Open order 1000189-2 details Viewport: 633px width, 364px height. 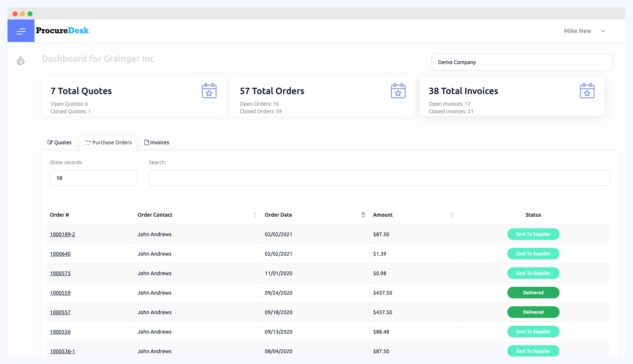click(62, 234)
